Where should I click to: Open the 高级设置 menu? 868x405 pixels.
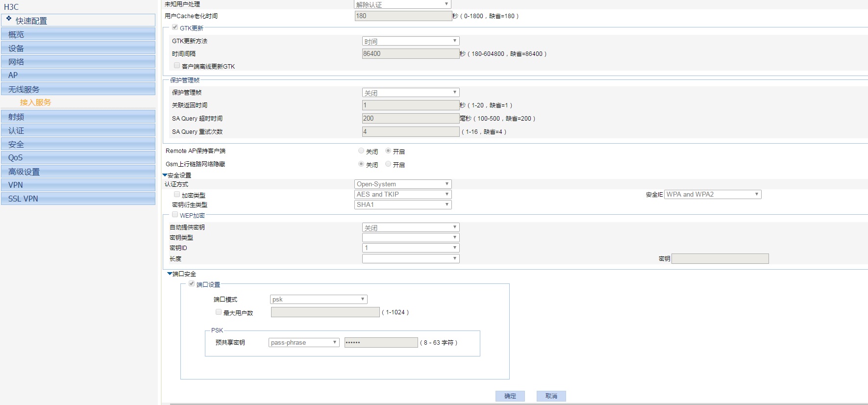pyautogui.click(x=78, y=172)
